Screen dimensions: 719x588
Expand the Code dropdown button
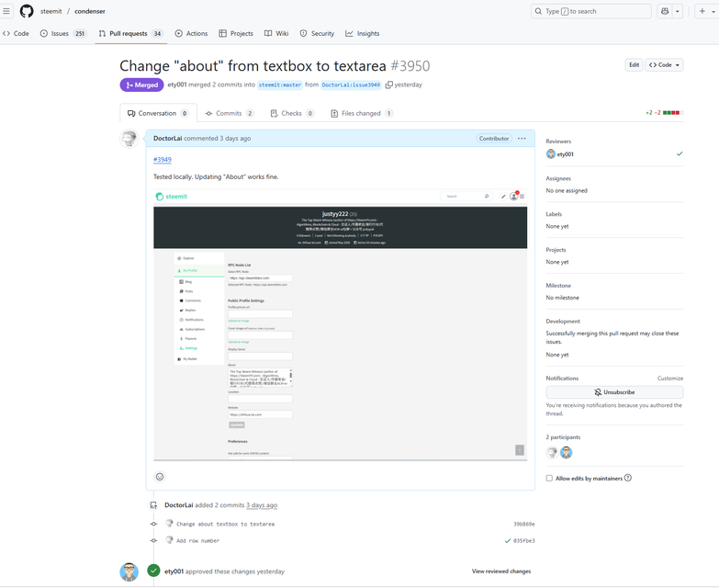point(665,64)
